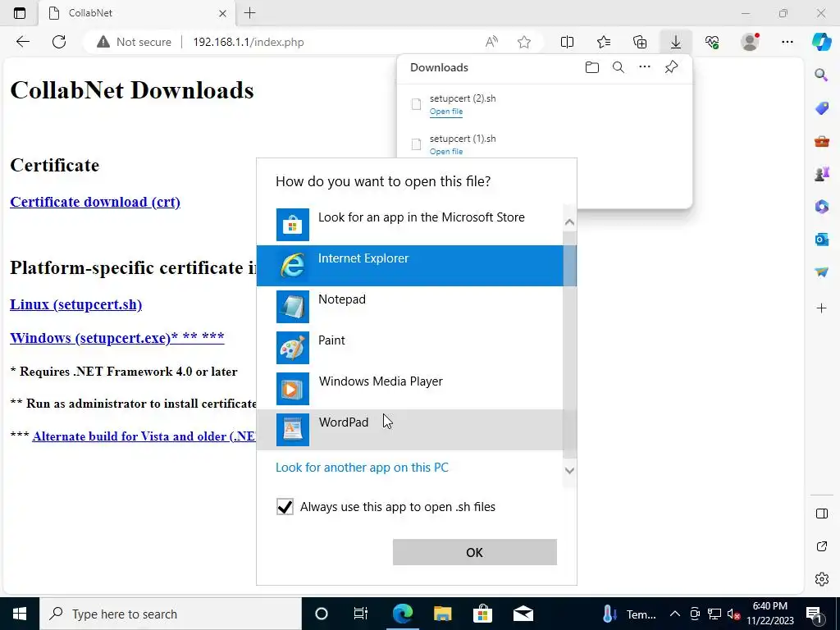Open file link under setupcert (2).sh

coord(445,112)
